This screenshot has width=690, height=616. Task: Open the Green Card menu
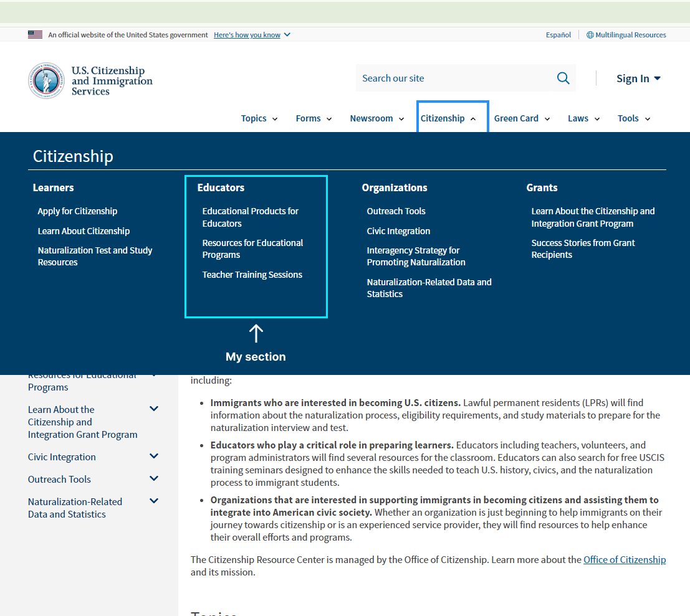(x=522, y=118)
